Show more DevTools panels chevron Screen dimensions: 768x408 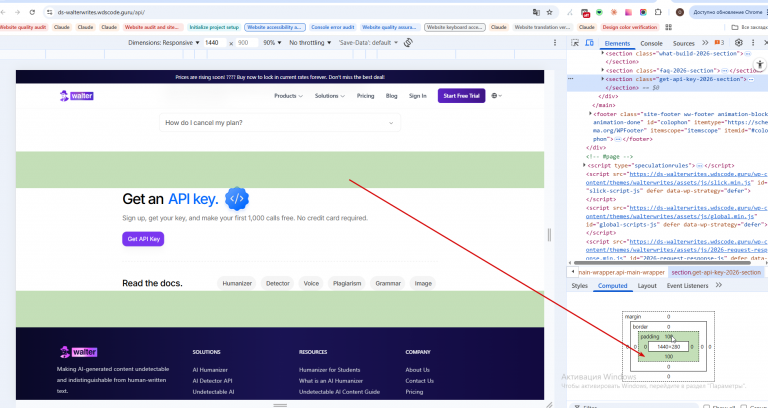tap(705, 43)
